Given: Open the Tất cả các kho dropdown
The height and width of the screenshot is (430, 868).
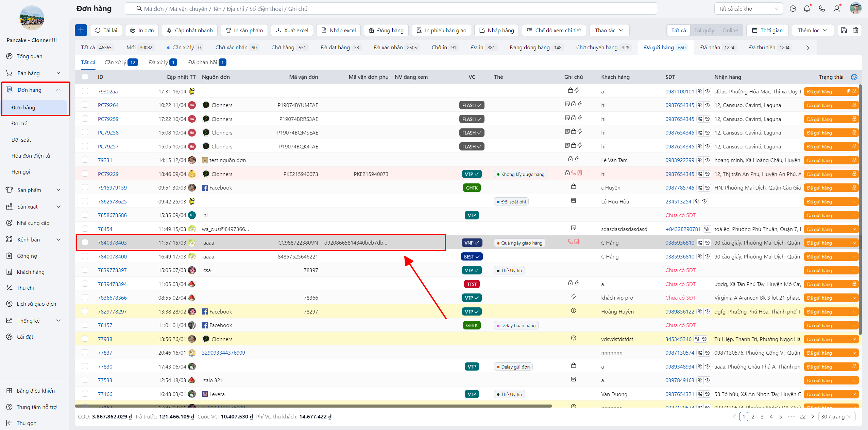Looking at the screenshot, I should pyautogui.click(x=748, y=8).
